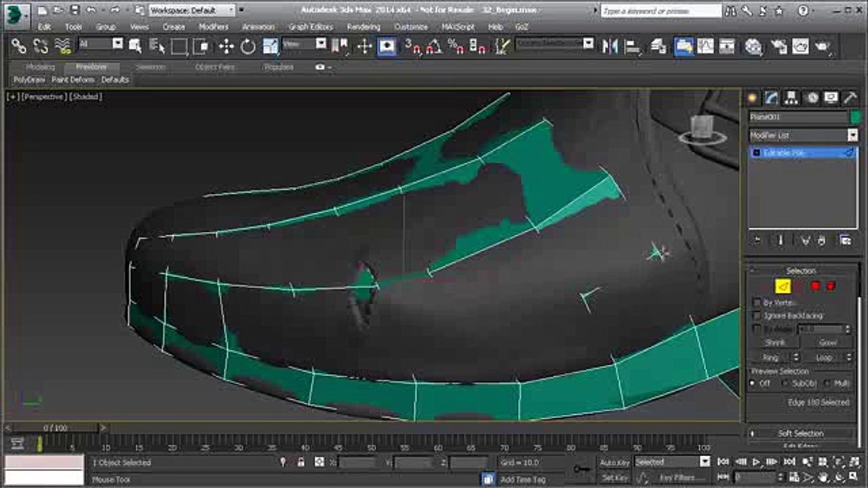Toggle Pin Stack icon under modifier stack
Viewport: 868px width, 488px height.
click(758, 240)
